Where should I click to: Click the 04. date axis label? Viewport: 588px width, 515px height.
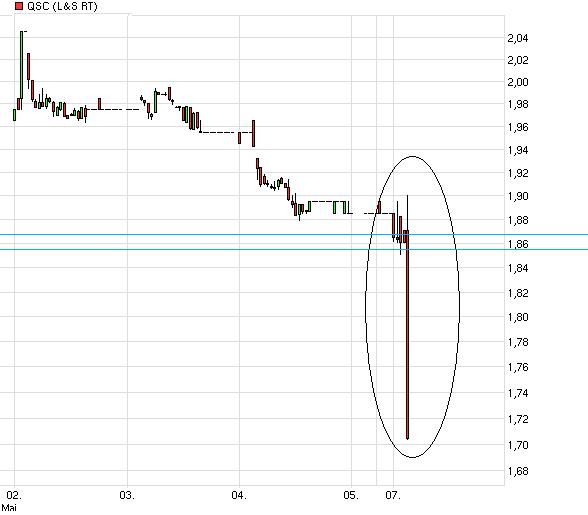(239, 495)
